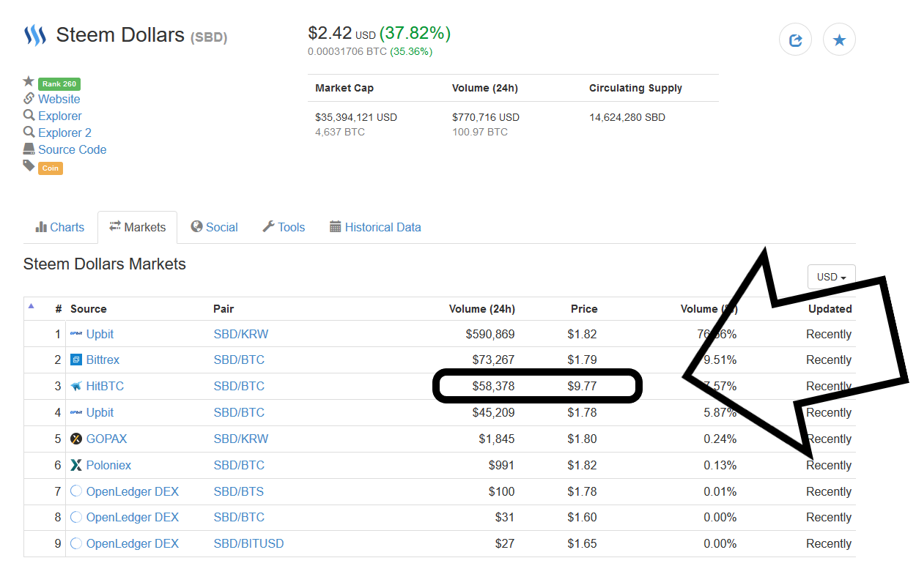916x588 pixels.
Task: Open the SBD/BTS pair link
Action: [x=239, y=491]
